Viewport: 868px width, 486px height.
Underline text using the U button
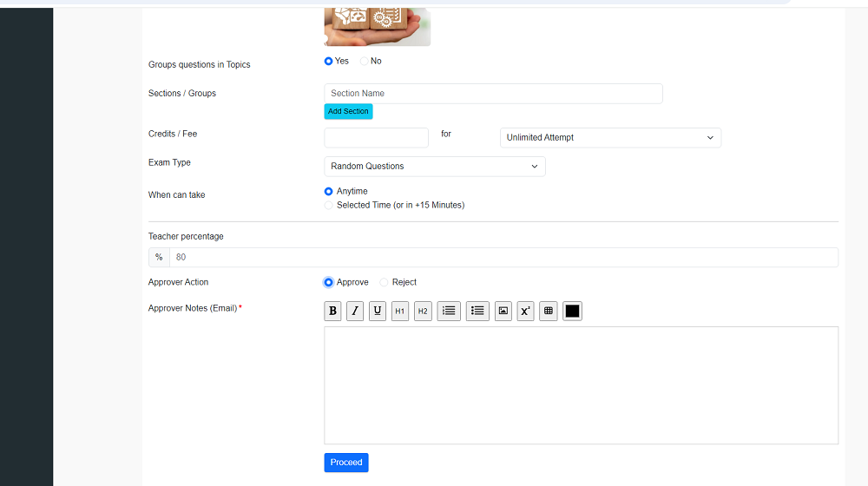pyautogui.click(x=378, y=311)
